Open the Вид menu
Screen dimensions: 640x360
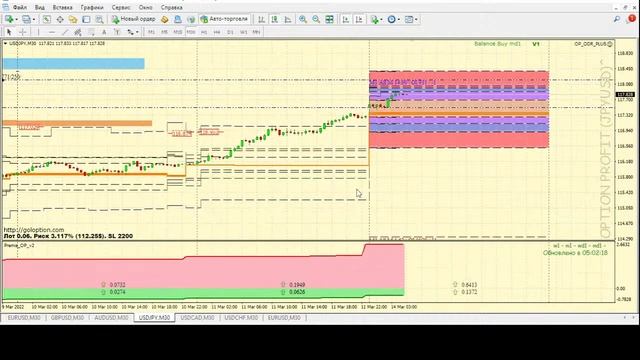[x=40, y=7]
